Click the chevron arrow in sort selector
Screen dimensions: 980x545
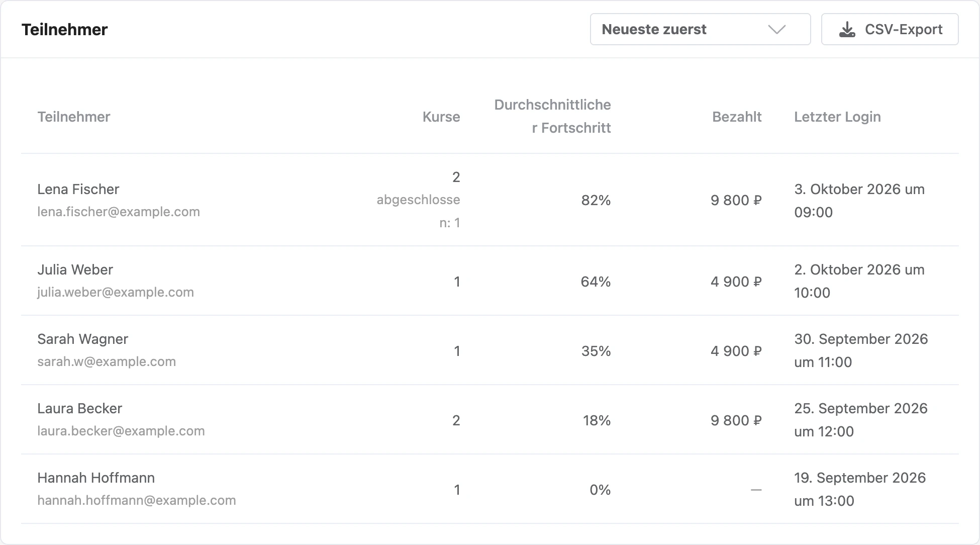[777, 30]
